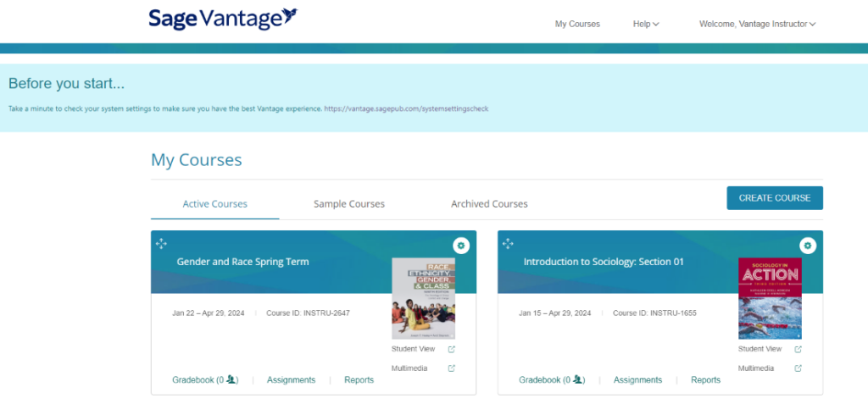Click the Gender and Race Spring Term title
The height and width of the screenshot is (415, 868).
tap(243, 262)
